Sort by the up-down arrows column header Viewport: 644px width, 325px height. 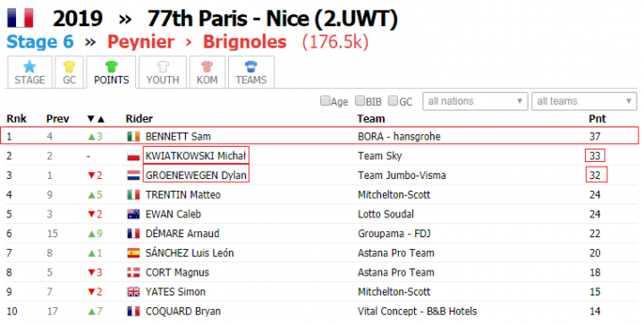pyautogui.click(x=96, y=119)
